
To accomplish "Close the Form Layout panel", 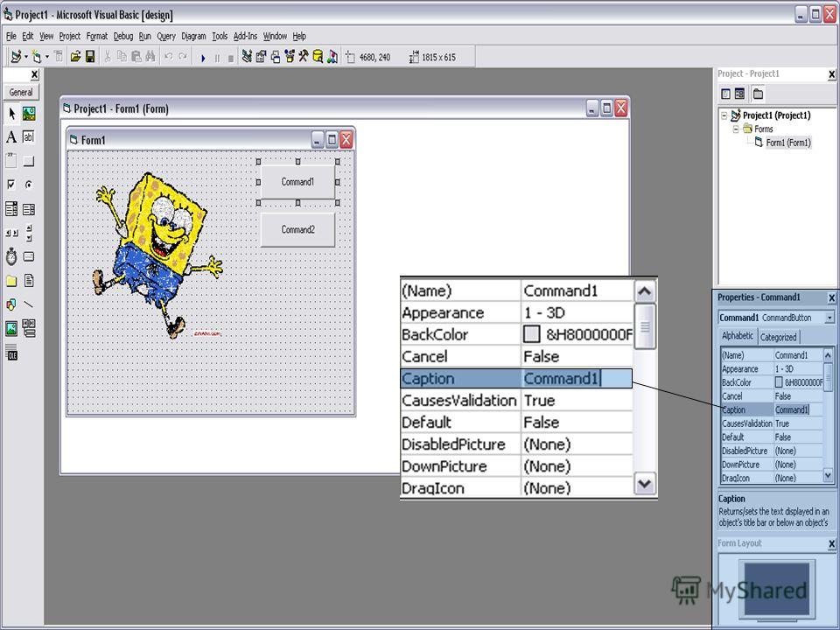I will (x=832, y=544).
